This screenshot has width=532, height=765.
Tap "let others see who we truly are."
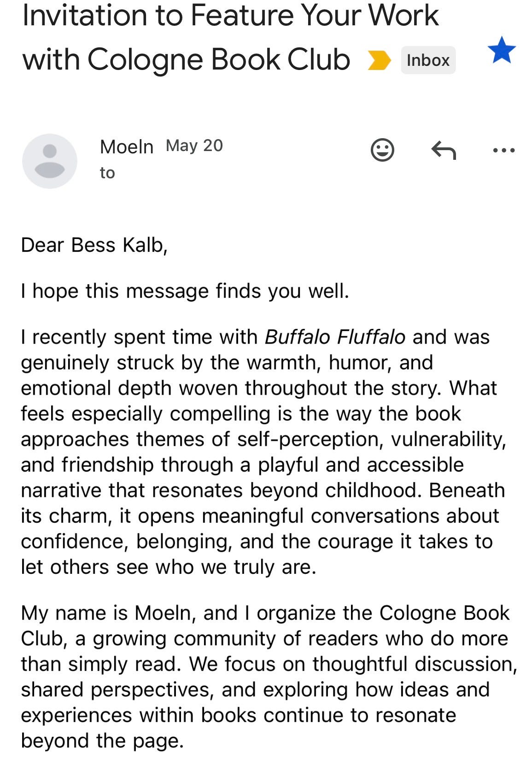coord(169,567)
